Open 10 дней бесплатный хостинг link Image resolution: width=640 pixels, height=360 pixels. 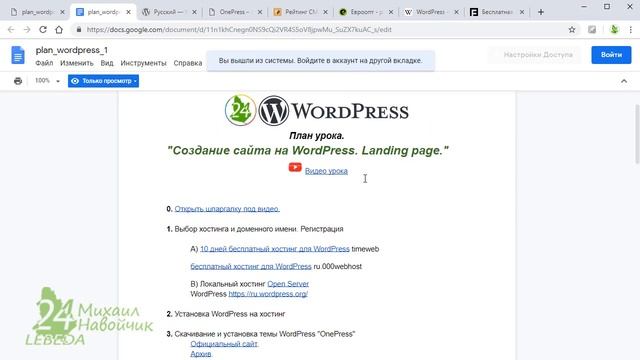click(x=275, y=249)
